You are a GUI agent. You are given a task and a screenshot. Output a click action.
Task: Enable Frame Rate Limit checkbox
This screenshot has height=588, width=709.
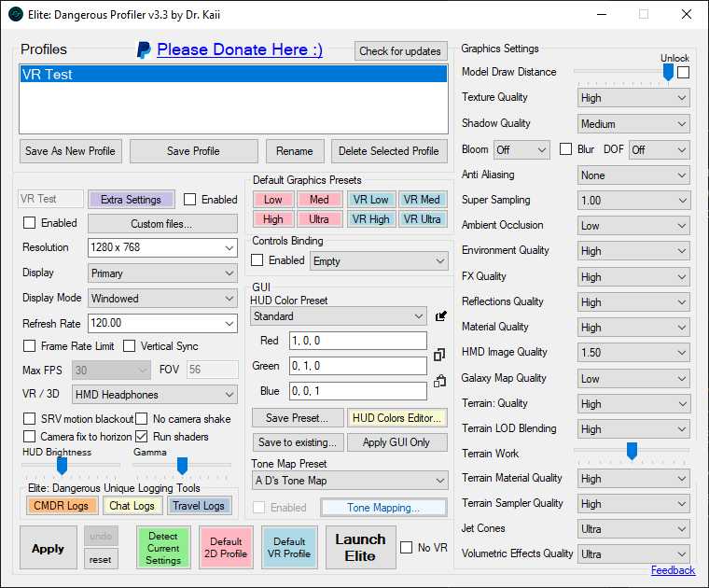(30, 346)
